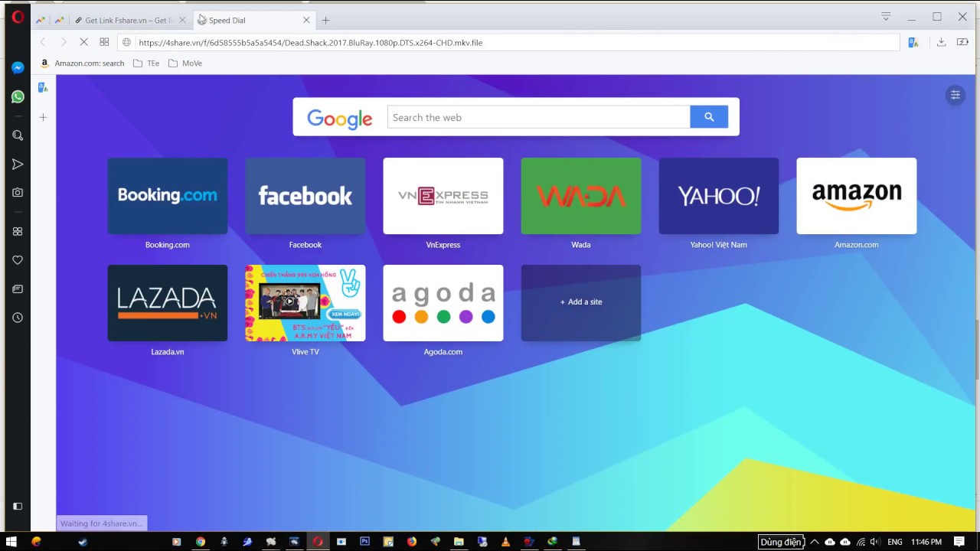Image resolution: width=980 pixels, height=551 pixels.
Task: Open the Wi-Fi network tray icon
Action: 861,542
